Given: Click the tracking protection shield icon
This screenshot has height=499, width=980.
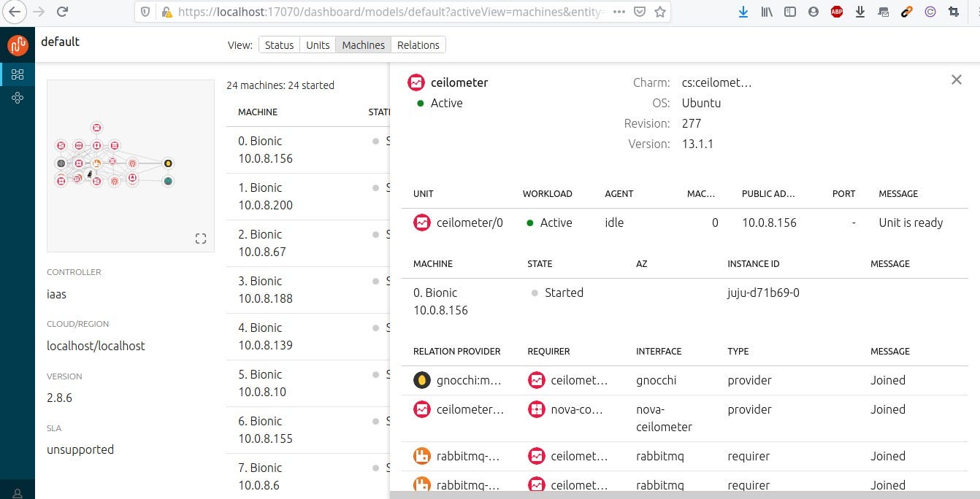Looking at the screenshot, I should tap(145, 12).
